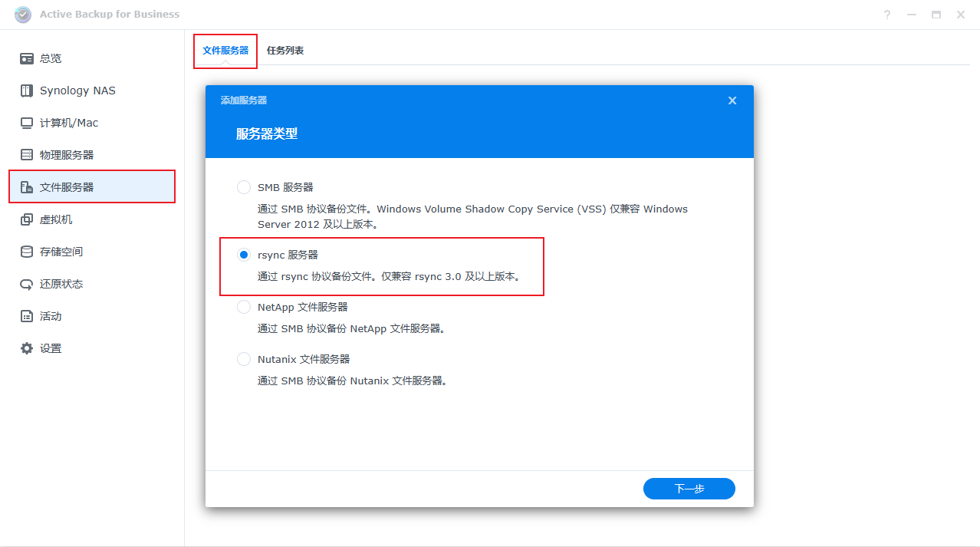Open help with the question mark icon
Image resolution: width=980 pixels, height=547 pixels.
click(887, 15)
